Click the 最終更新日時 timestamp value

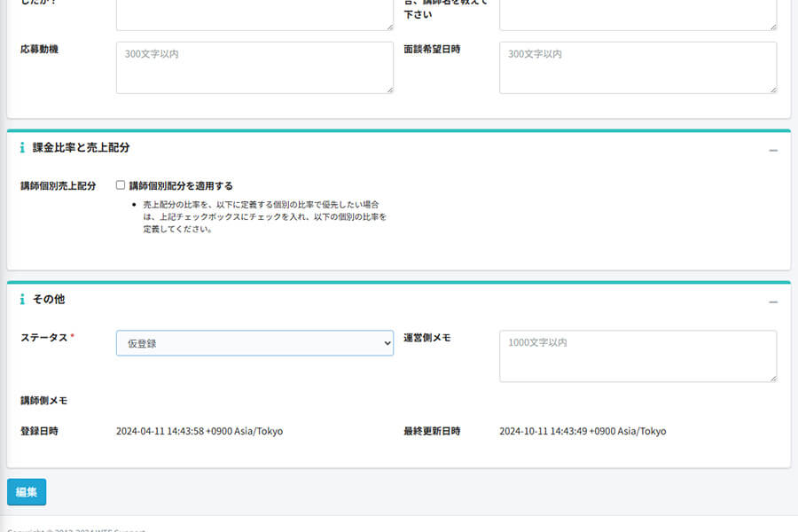[583, 432]
